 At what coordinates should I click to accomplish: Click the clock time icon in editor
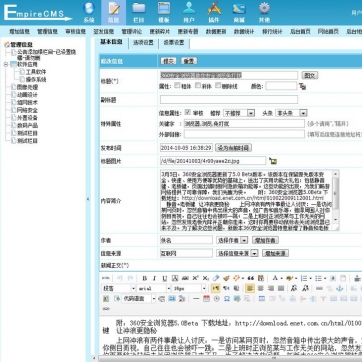pyautogui.click(x=217, y=299)
